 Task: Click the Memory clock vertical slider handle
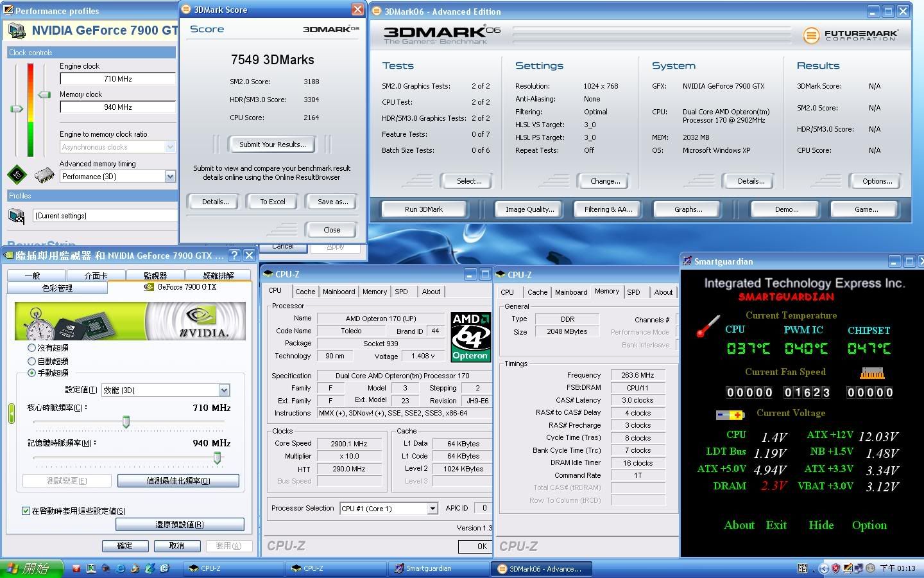pyautogui.click(x=44, y=95)
